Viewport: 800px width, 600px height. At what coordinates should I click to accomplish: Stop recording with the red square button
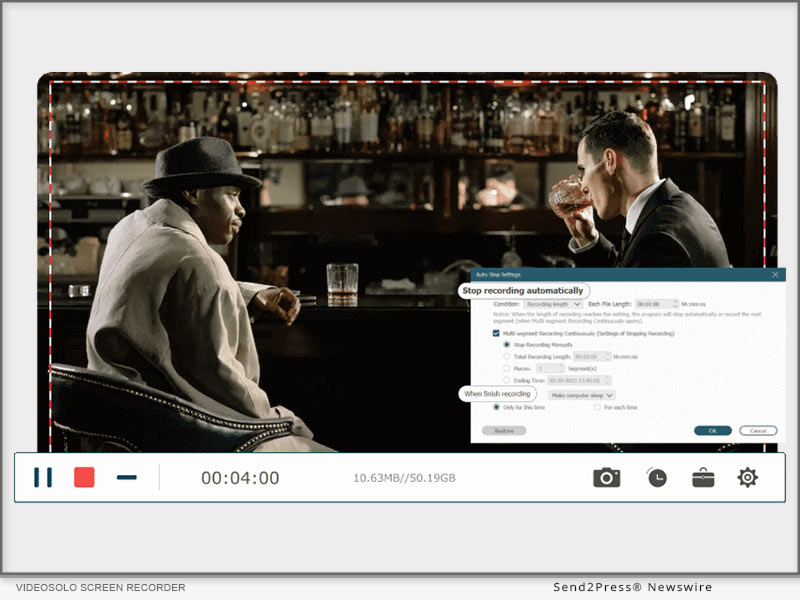click(x=84, y=478)
